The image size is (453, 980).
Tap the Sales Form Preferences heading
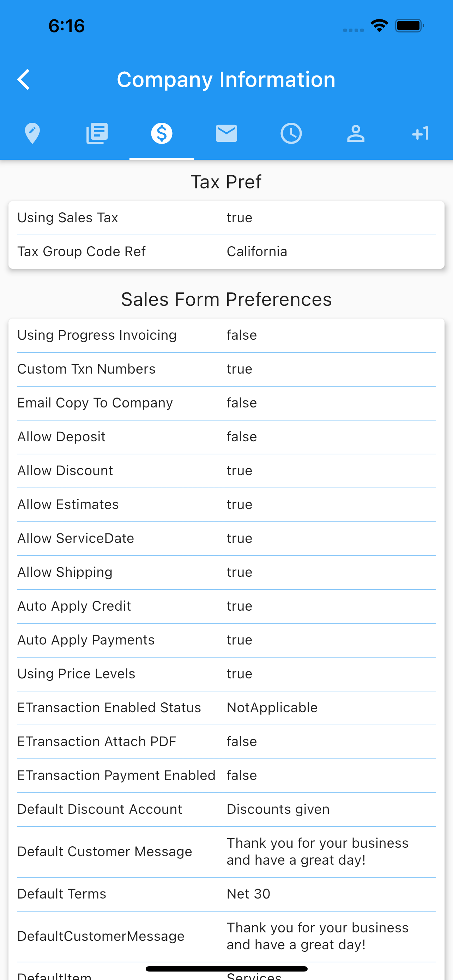tap(226, 300)
